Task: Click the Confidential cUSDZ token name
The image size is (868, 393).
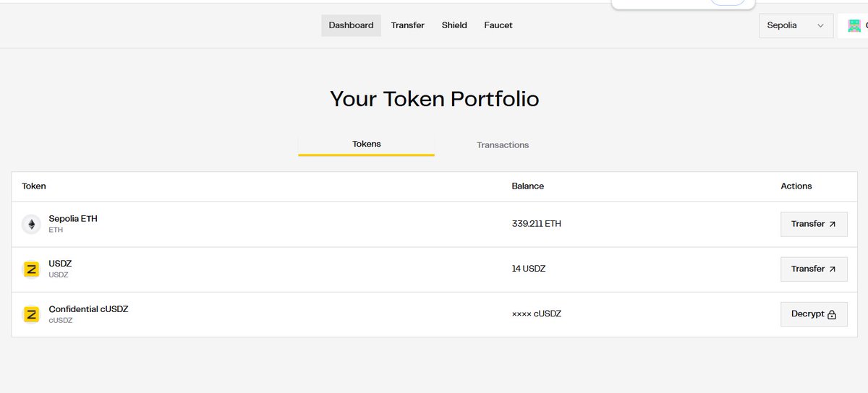Action: click(88, 309)
